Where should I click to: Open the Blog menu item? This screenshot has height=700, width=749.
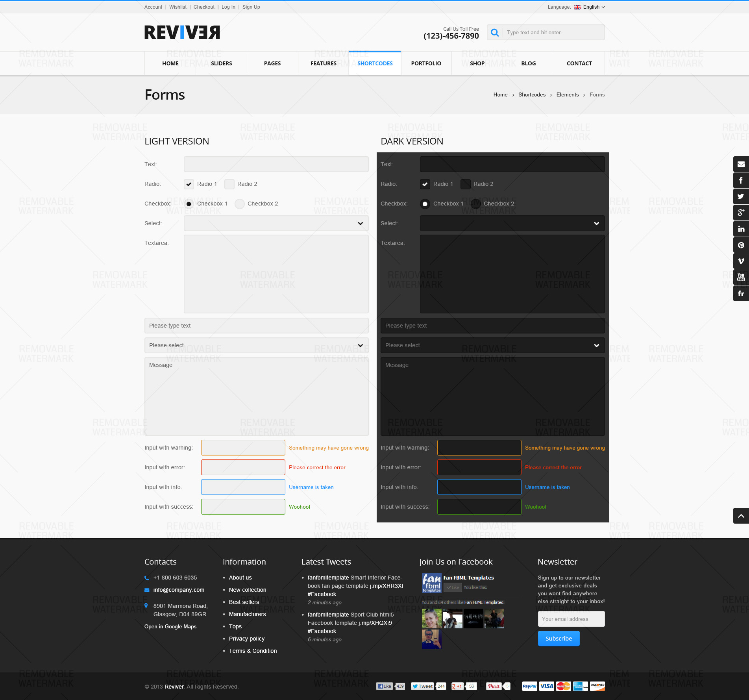(x=529, y=63)
